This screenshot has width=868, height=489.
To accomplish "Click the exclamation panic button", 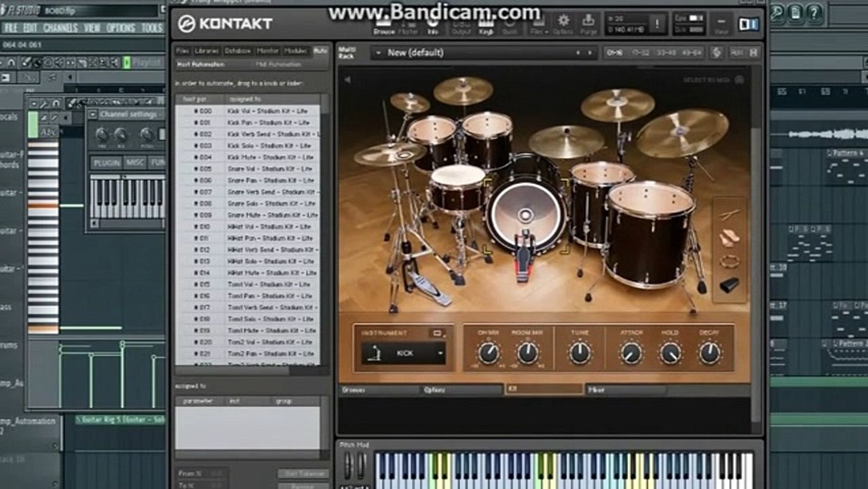I will pyautogui.click(x=656, y=24).
